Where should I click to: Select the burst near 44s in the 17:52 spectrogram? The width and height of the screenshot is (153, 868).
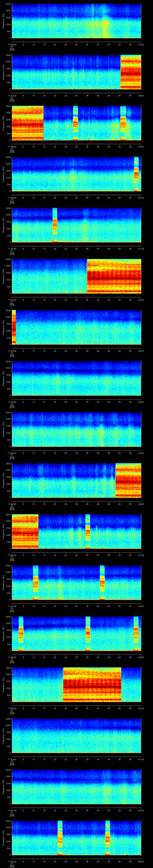tap(108, 838)
